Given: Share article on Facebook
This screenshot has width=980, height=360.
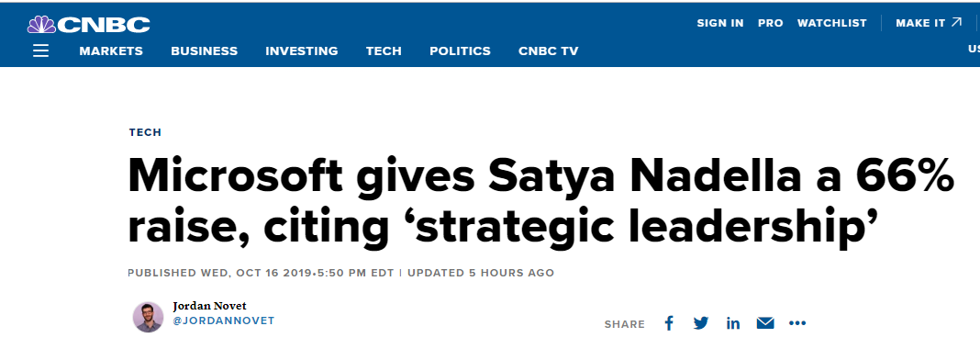Looking at the screenshot, I should pos(669,323).
